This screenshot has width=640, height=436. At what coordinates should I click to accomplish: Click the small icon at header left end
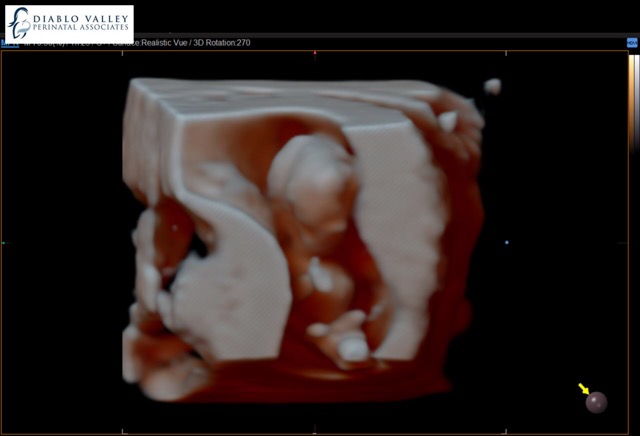click(x=7, y=43)
